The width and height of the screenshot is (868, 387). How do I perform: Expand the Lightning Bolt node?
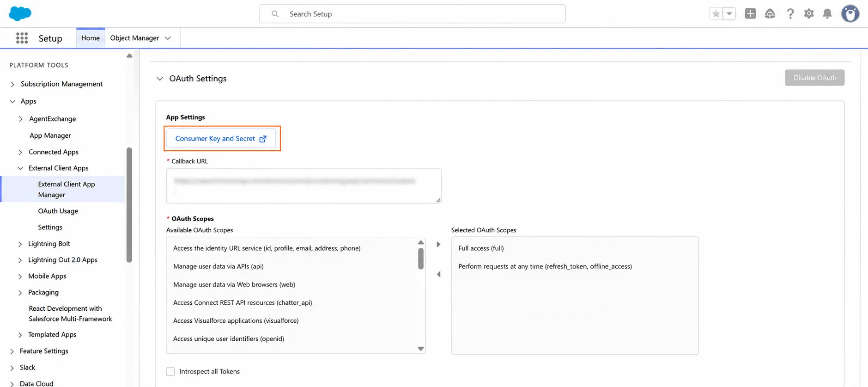coord(20,244)
